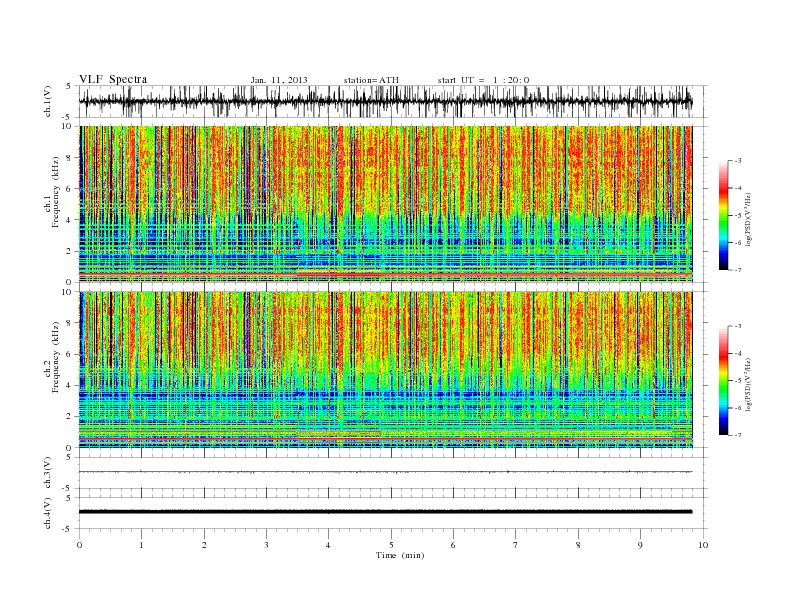Click the "station=ATH" header text

371,80
